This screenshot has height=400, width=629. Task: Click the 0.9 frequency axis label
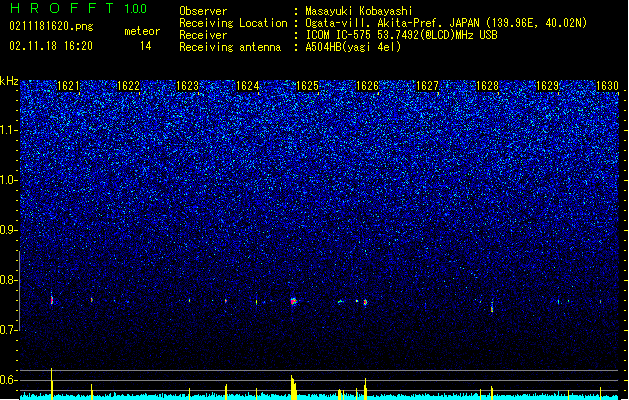(x=9, y=230)
